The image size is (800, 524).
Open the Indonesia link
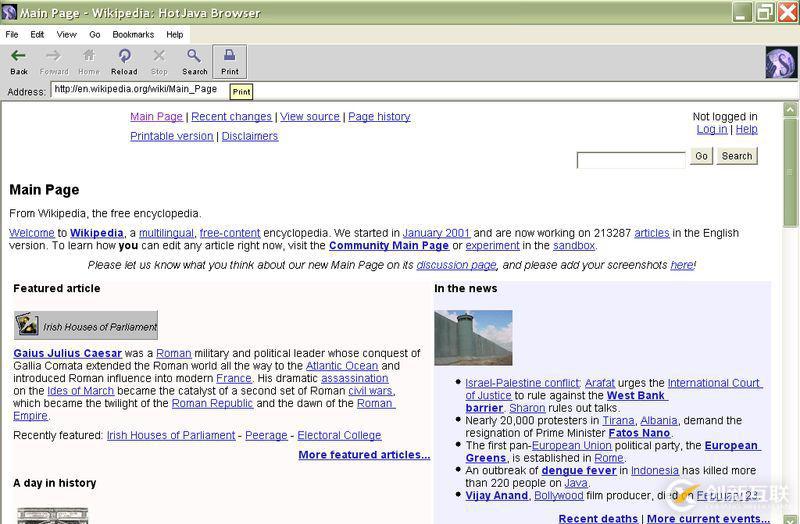pos(655,470)
